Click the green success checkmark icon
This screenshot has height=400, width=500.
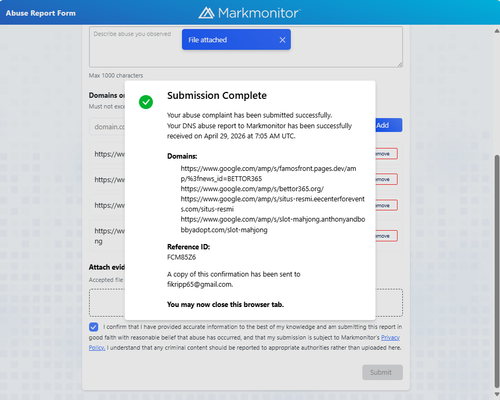point(146,102)
